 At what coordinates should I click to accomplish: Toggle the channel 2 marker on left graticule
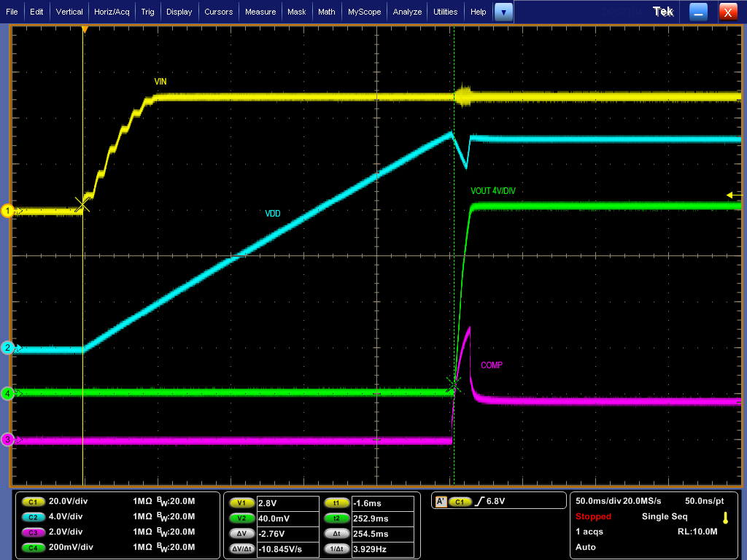(x=6, y=348)
